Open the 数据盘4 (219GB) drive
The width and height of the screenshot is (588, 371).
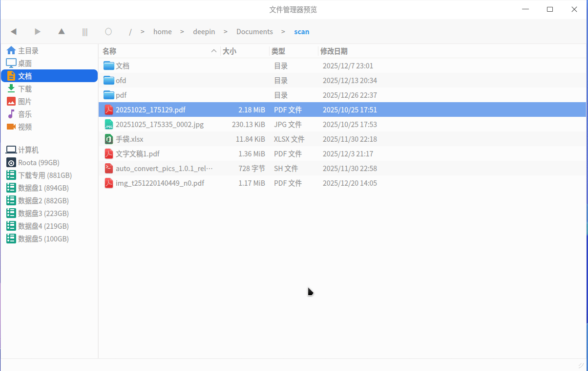pos(49,226)
